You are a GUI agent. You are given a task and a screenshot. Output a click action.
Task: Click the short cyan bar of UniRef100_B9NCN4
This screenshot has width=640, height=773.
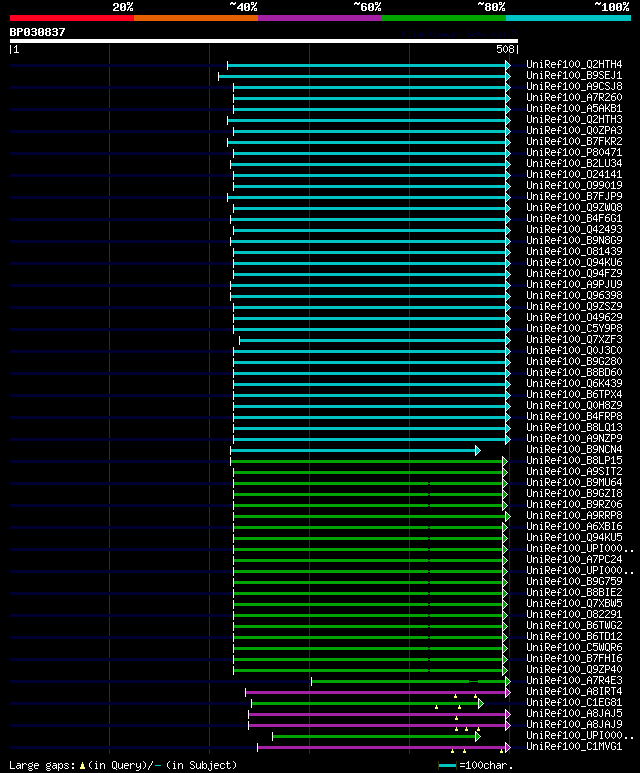[x=353, y=450]
